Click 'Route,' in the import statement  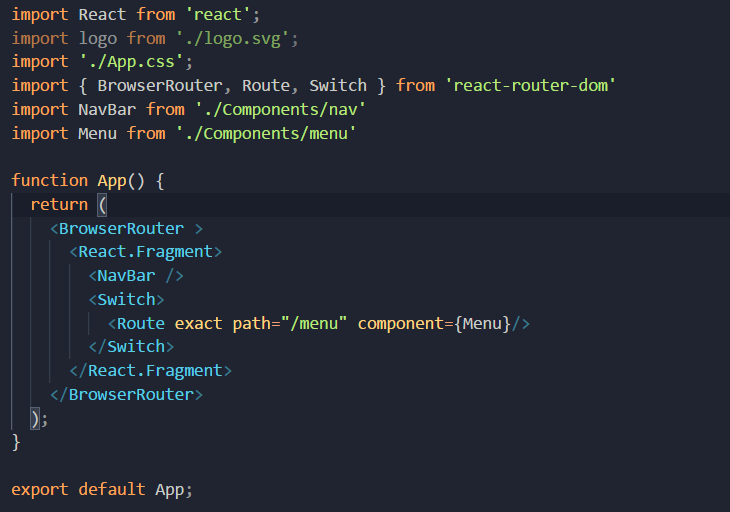tap(270, 86)
